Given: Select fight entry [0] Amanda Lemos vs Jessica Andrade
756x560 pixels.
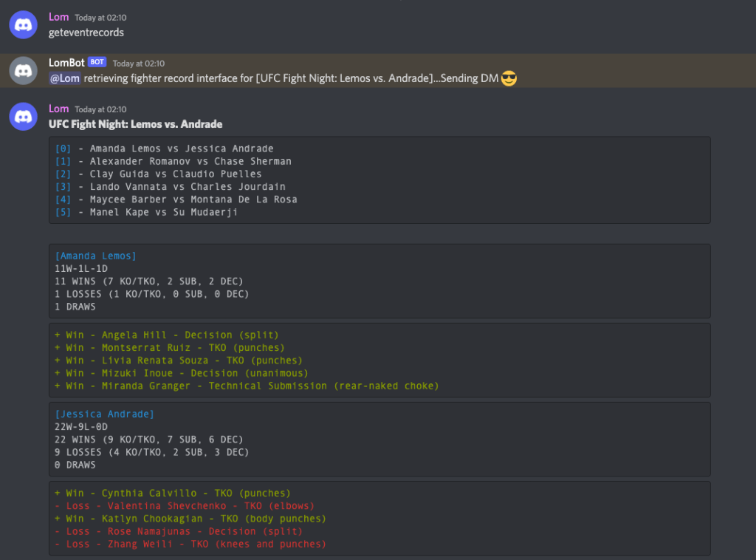Looking at the screenshot, I should tap(164, 148).
